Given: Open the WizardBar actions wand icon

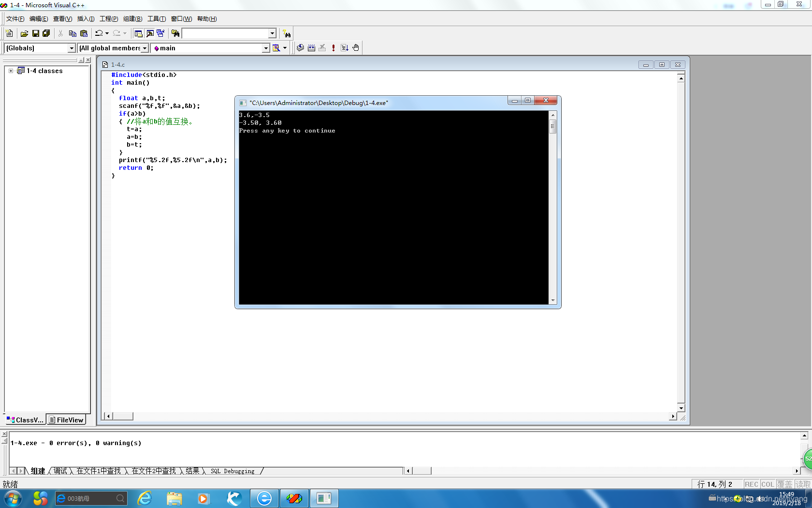Looking at the screenshot, I should [x=276, y=48].
